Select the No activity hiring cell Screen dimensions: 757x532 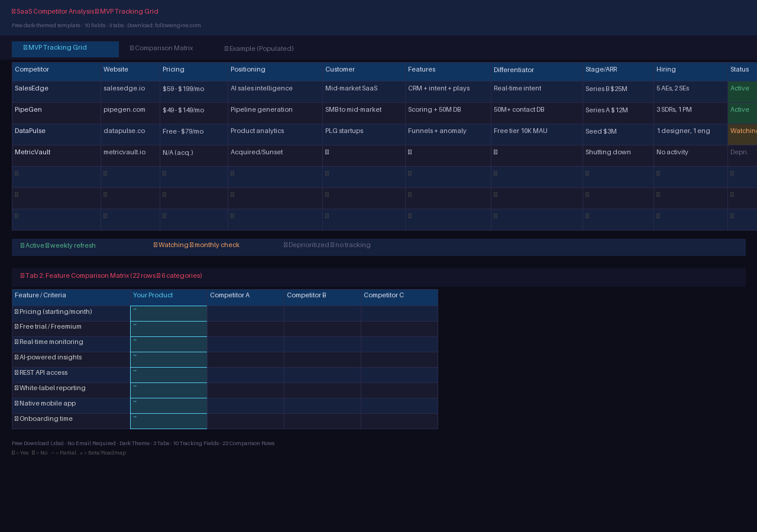(690, 156)
